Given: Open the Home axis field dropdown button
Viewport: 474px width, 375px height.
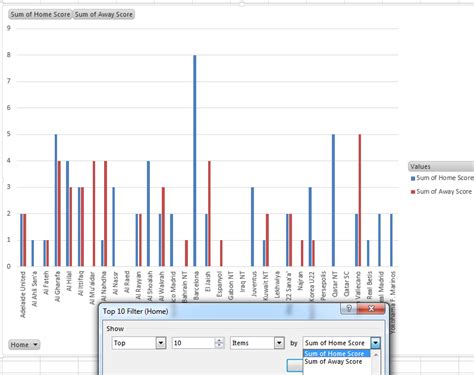Looking at the screenshot, I should 24,345.
